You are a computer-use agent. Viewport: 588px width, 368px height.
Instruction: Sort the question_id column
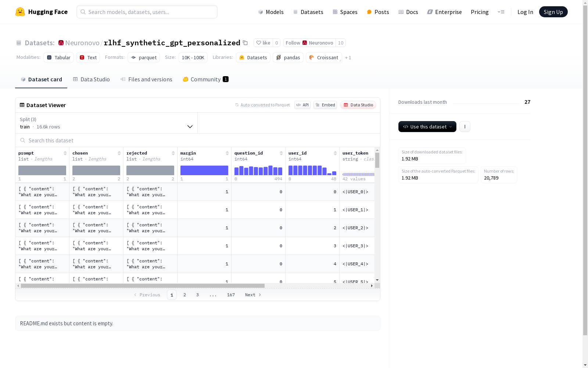click(281, 153)
